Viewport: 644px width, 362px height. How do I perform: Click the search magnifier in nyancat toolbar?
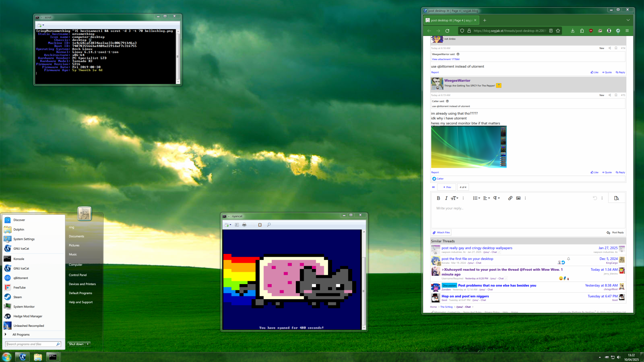click(269, 225)
